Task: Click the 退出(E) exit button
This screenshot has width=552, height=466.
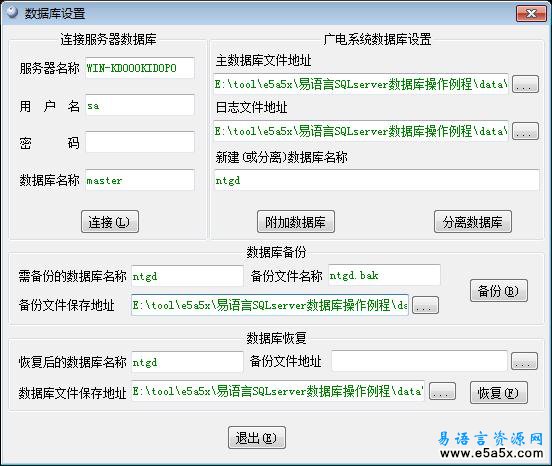Action: coord(256,437)
